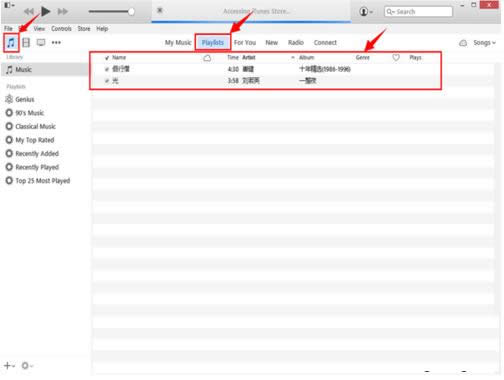Click the Search input field
The height and width of the screenshot is (380, 504).
(418, 12)
